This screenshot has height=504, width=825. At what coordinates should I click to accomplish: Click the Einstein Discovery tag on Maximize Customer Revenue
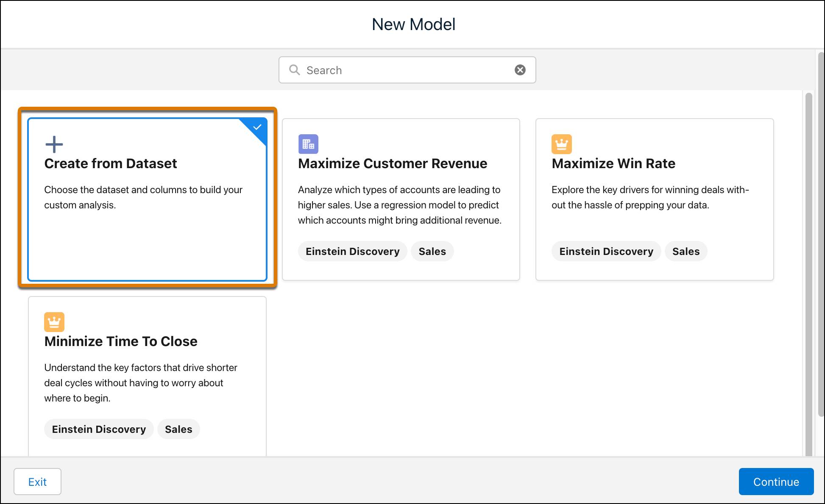pyautogui.click(x=352, y=252)
